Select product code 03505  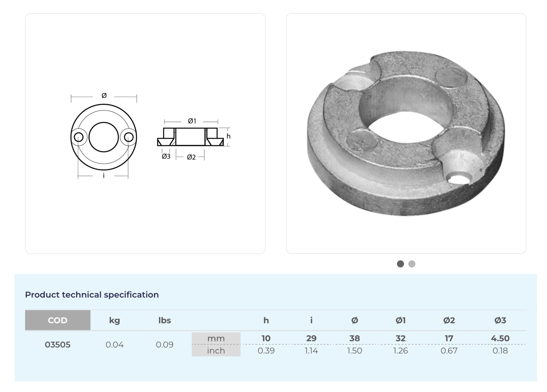click(58, 344)
